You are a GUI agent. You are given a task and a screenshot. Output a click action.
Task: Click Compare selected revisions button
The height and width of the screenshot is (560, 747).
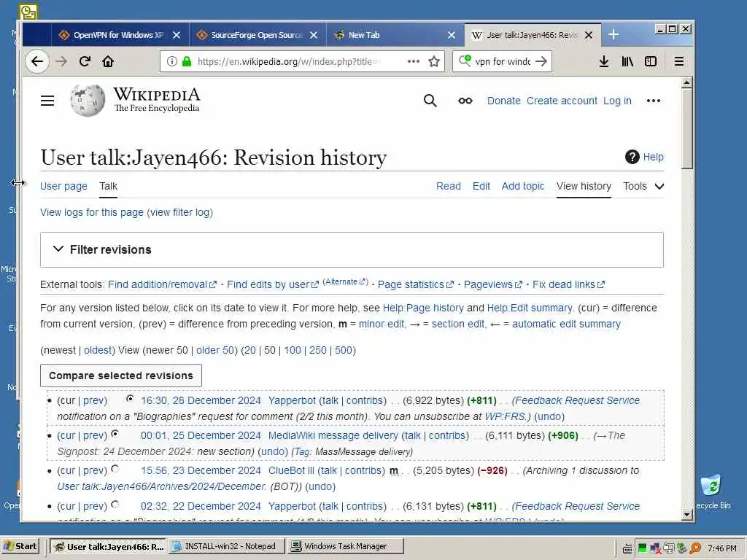[121, 376]
